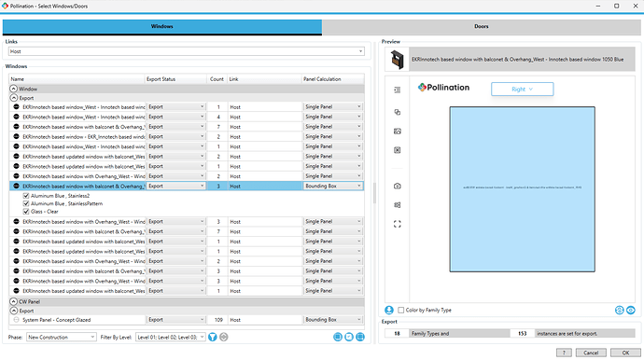This screenshot has width=644, height=360.
Task: Click the camera icon in preview sidebar
Action: (x=398, y=186)
